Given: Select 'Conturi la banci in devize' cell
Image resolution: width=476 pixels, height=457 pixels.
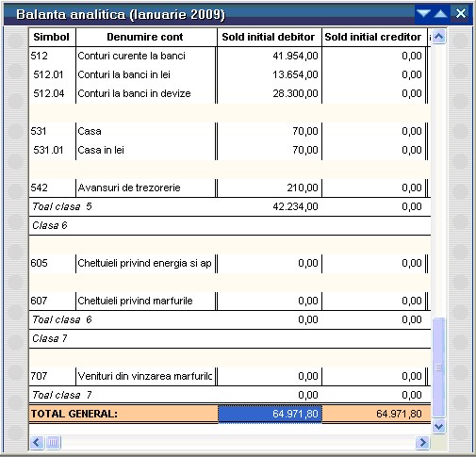Looking at the screenshot, I should click(x=146, y=93).
